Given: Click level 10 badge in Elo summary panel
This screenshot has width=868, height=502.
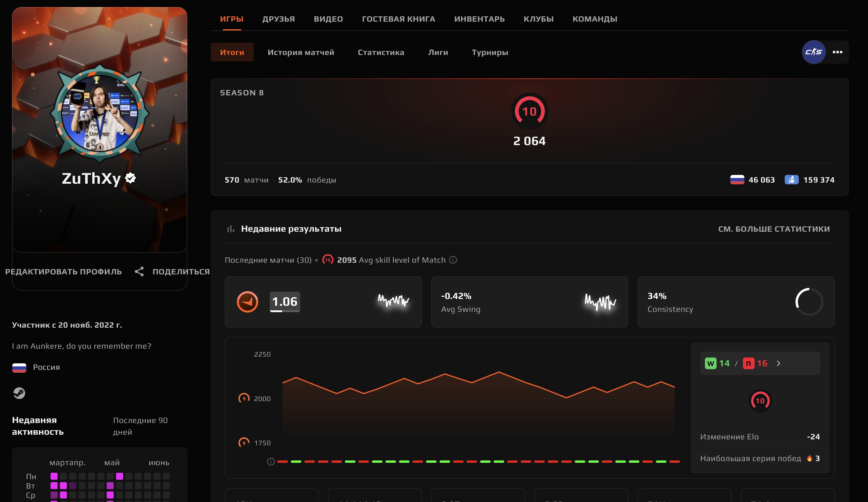Looking at the screenshot, I should 760,401.
